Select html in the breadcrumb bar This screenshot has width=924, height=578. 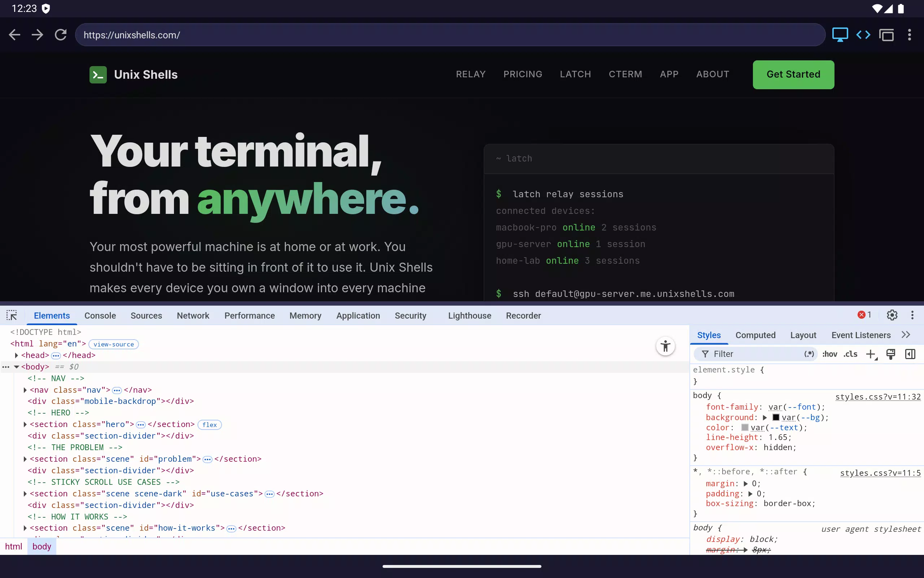pyautogui.click(x=14, y=546)
